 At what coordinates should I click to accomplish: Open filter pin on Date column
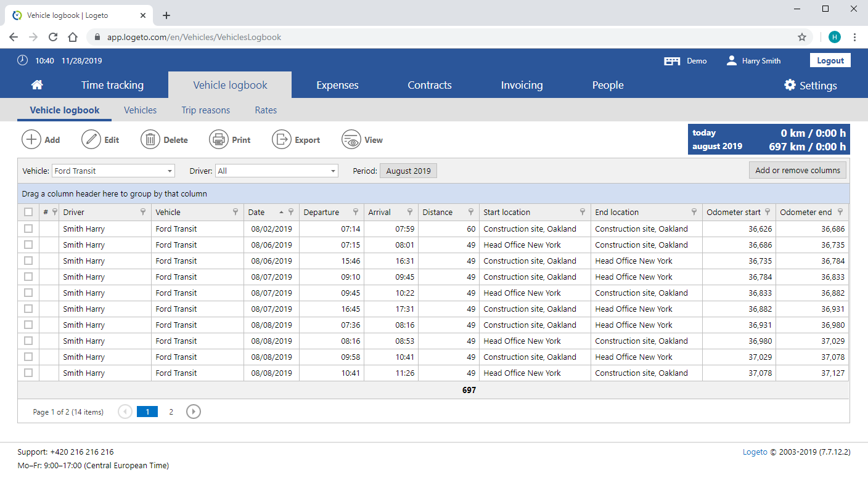tap(291, 212)
